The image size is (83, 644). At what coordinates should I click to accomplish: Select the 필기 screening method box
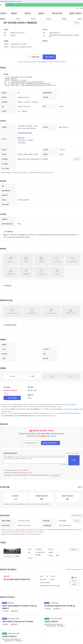point(51,376)
